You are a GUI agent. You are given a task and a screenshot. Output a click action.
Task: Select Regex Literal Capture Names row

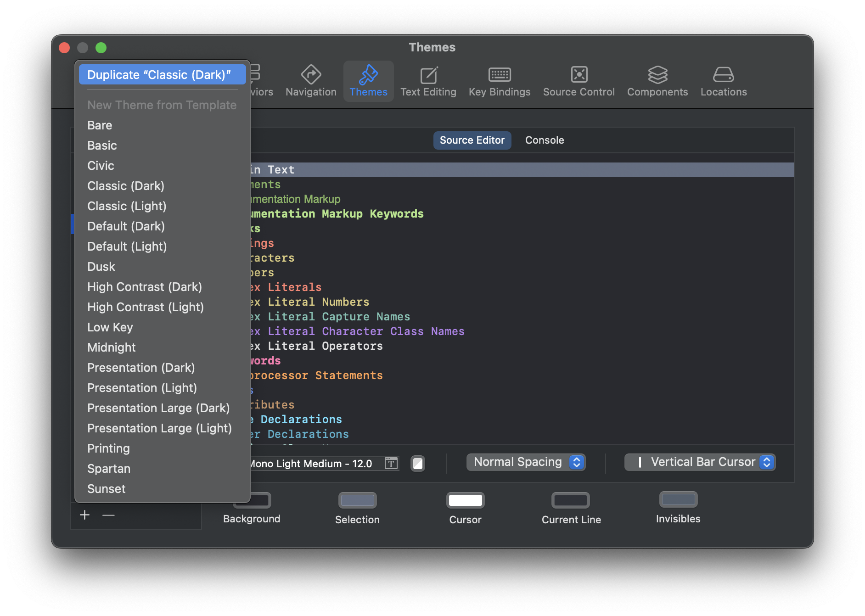click(522, 317)
